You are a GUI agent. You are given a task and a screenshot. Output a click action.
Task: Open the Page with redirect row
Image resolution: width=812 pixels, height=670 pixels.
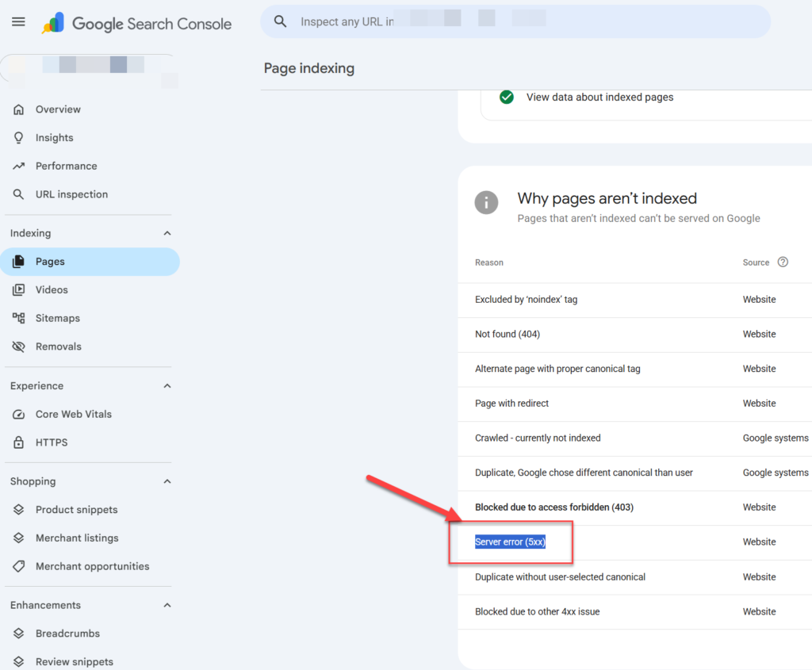[x=635, y=404]
